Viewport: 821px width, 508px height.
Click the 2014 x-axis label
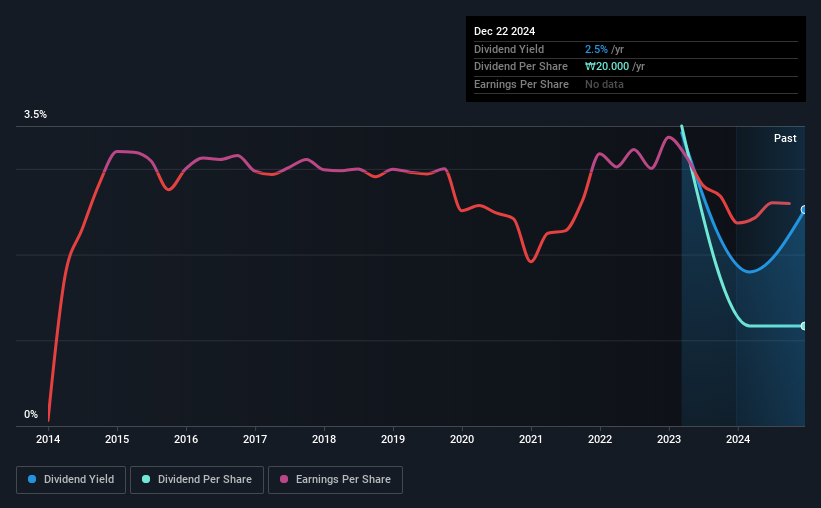point(48,439)
